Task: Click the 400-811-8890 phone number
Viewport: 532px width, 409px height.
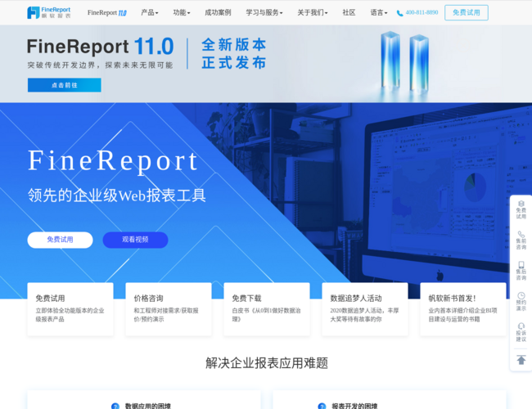Action: coord(422,12)
